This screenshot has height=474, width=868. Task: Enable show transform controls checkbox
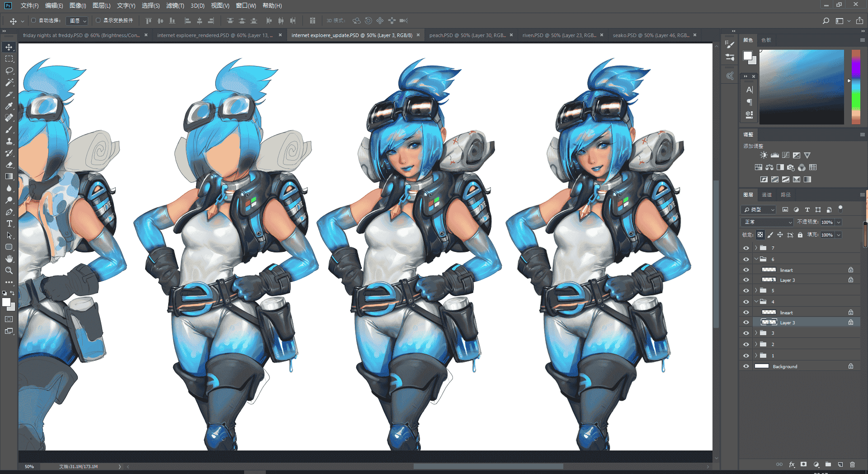coord(98,20)
